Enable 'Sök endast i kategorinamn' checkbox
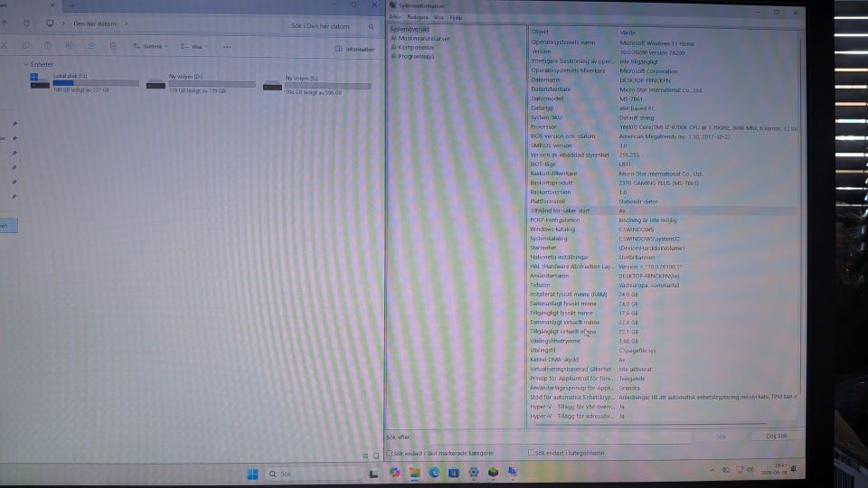The height and width of the screenshot is (488, 868). pos(531,453)
